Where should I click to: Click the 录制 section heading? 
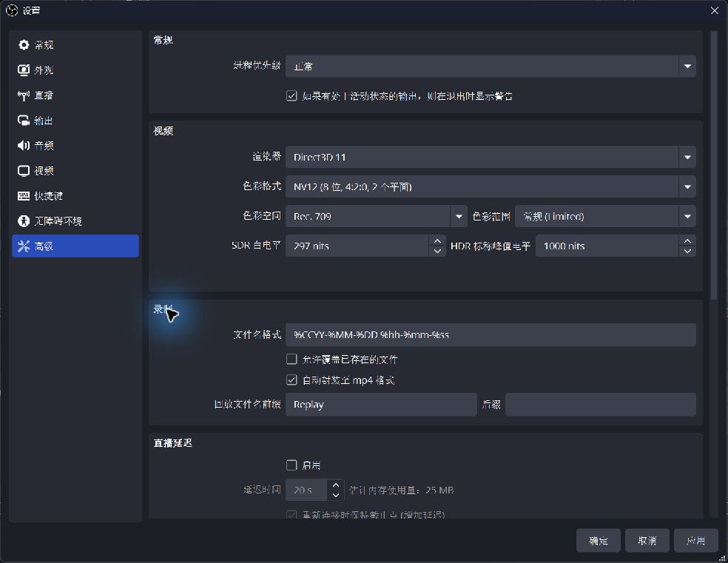[x=163, y=309]
